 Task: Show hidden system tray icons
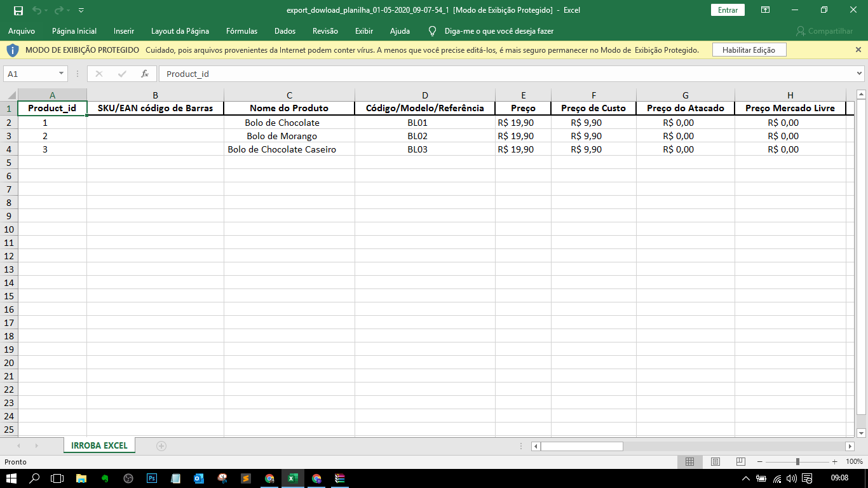[x=746, y=478]
